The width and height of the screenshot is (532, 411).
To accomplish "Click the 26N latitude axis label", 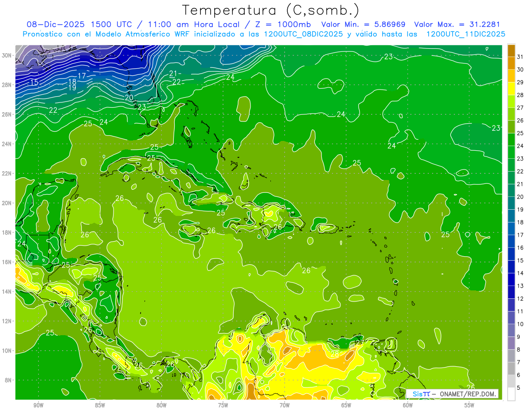I will [x=8, y=114].
